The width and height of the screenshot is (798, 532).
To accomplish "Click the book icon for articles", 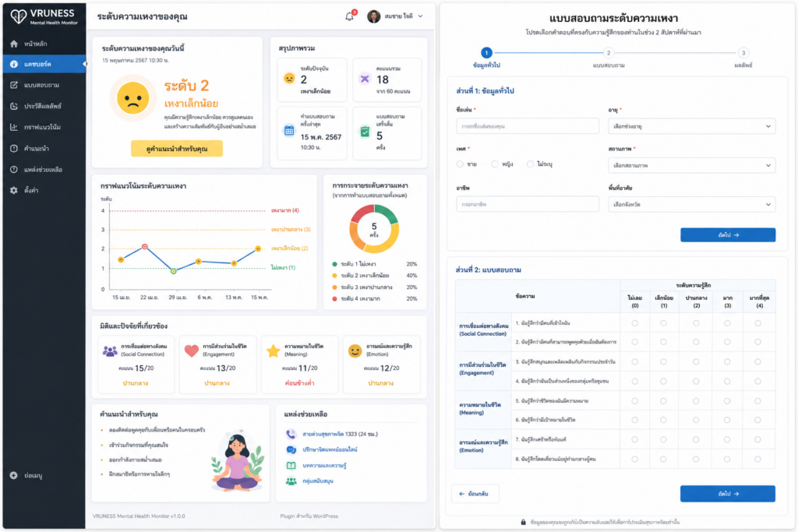I will point(291,465).
